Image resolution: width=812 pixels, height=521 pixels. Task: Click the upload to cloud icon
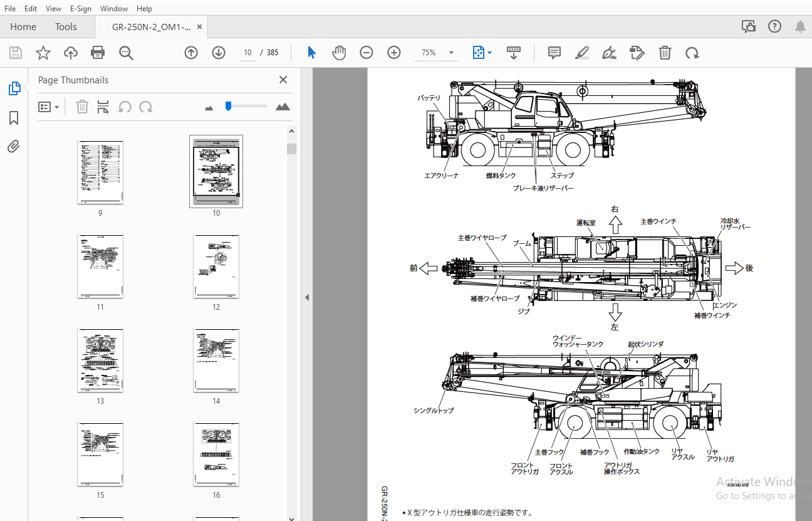(71, 53)
